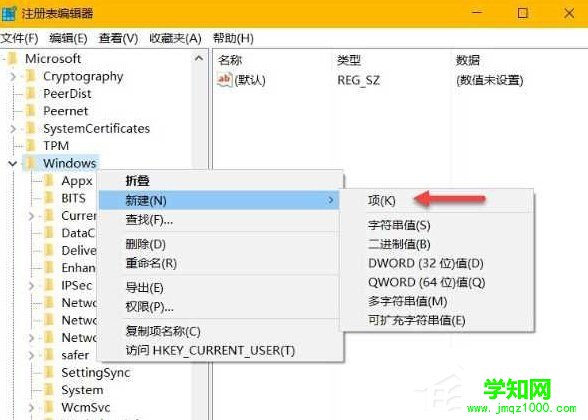588x420 pixels.
Task: Click the 名称 column header
Action: (x=230, y=60)
